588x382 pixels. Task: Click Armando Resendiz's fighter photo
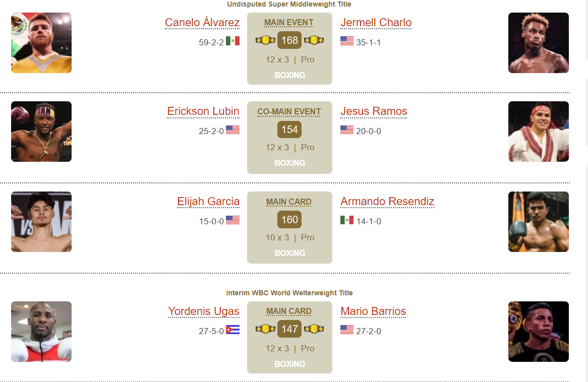click(539, 222)
